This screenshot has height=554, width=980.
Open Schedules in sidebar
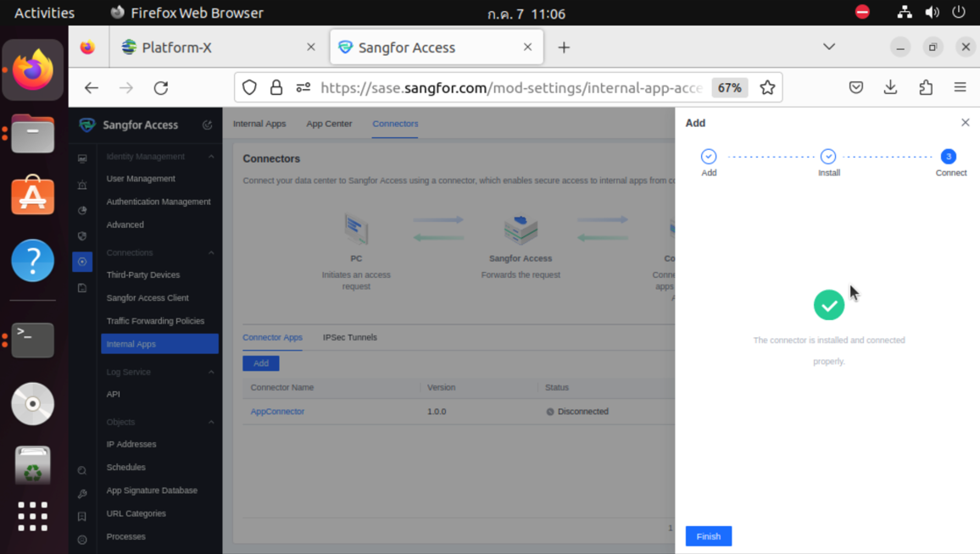pos(125,468)
